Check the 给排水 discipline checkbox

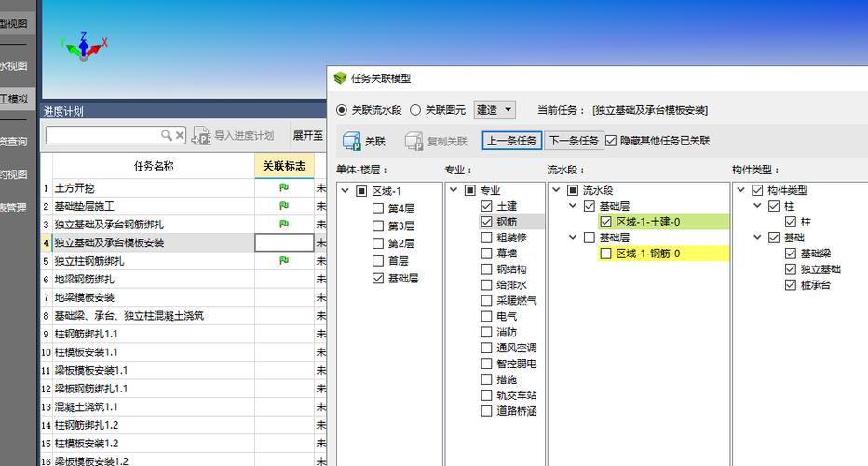[x=486, y=285]
